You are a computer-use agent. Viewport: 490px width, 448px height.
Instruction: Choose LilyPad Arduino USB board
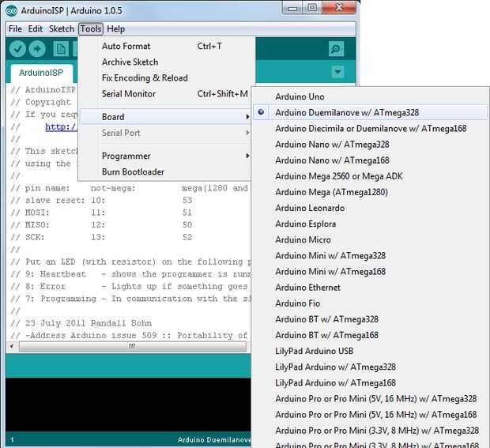pos(371,351)
